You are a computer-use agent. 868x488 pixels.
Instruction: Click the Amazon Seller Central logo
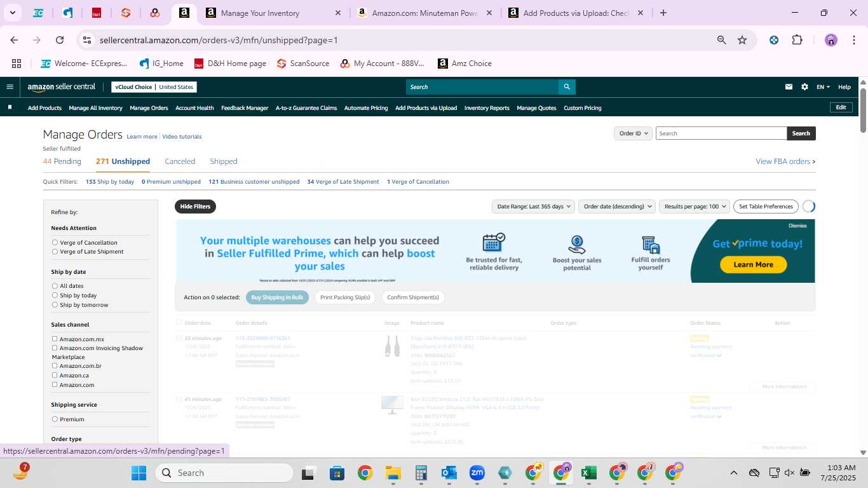62,87
